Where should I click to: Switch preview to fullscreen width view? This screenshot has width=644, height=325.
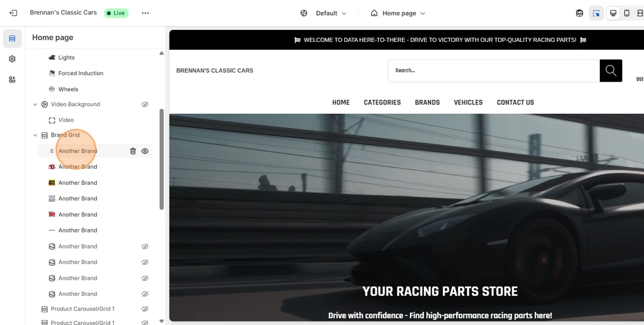641,13
